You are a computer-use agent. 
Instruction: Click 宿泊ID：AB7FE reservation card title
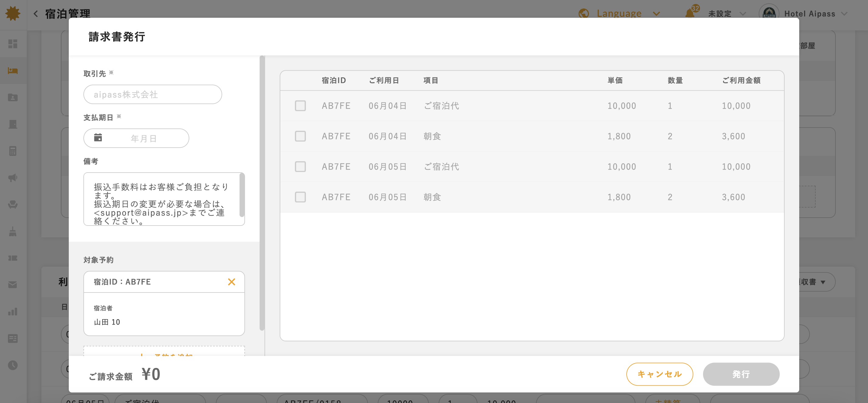122,282
